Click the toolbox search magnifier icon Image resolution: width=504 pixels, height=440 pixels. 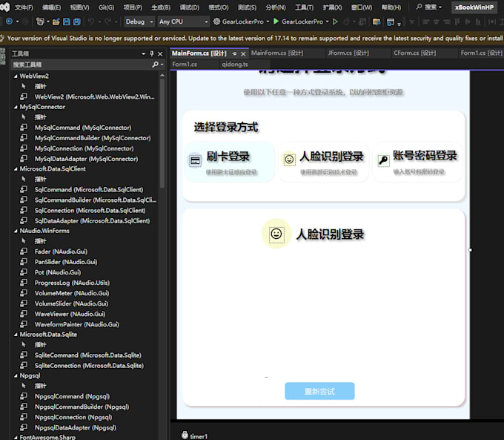click(x=155, y=65)
